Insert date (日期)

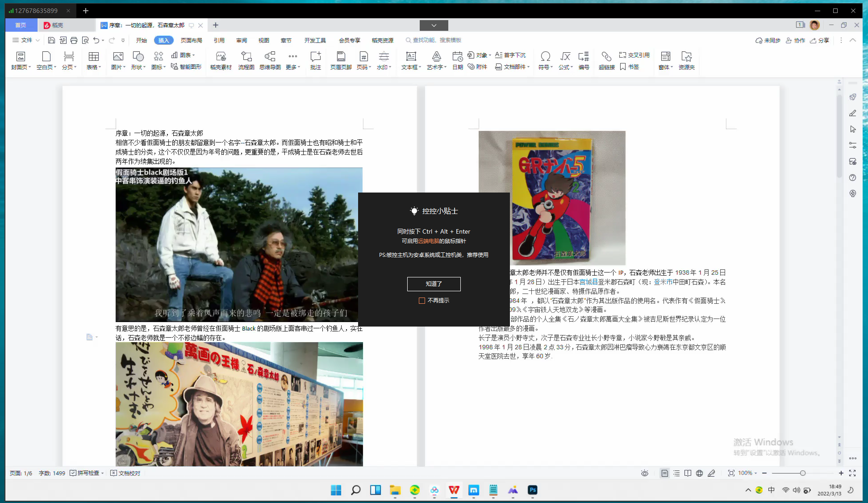coord(457,61)
